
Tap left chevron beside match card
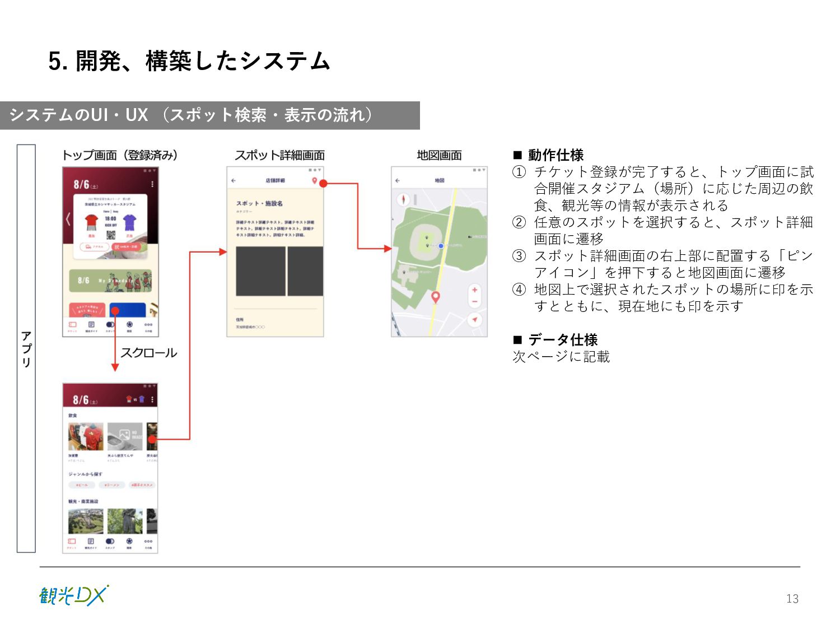[x=68, y=219]
